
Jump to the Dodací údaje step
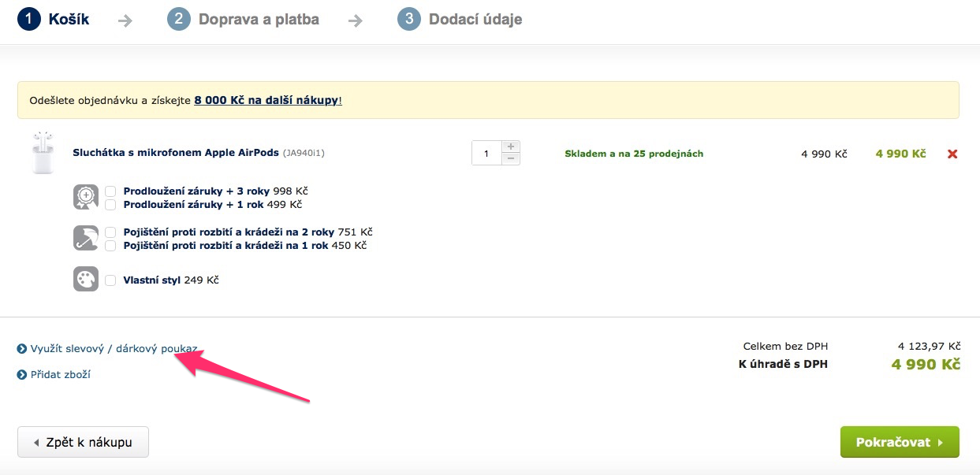475,19
